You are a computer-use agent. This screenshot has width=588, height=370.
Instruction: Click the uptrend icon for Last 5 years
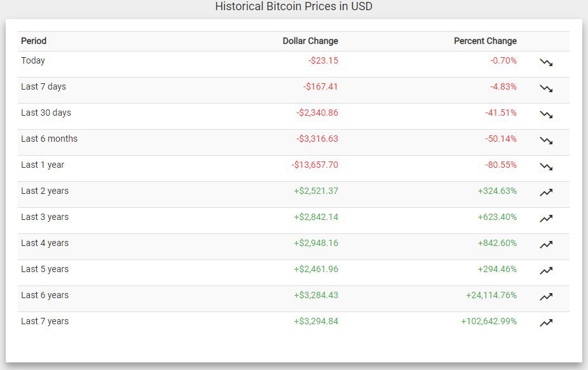(x=546, y=270)
